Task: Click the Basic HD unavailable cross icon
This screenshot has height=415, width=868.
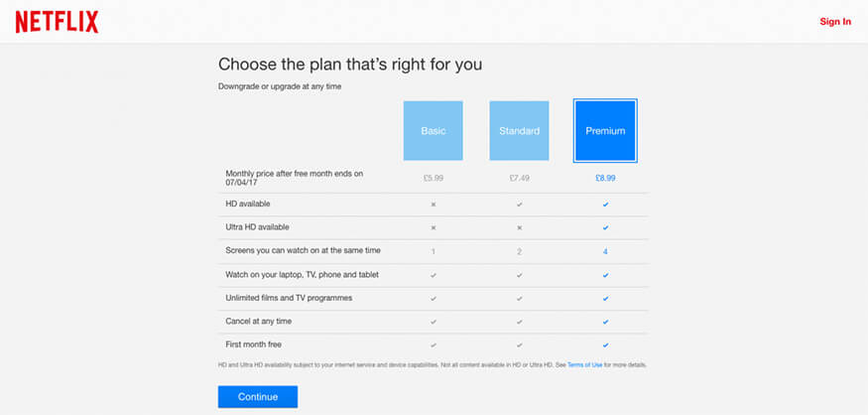Action: (x=434, y=205)
